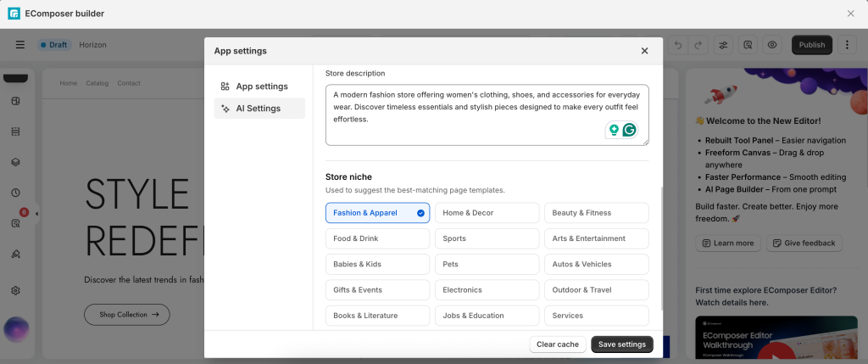
Task: Choose the Books & Literature niche
Action: (377, 316)
